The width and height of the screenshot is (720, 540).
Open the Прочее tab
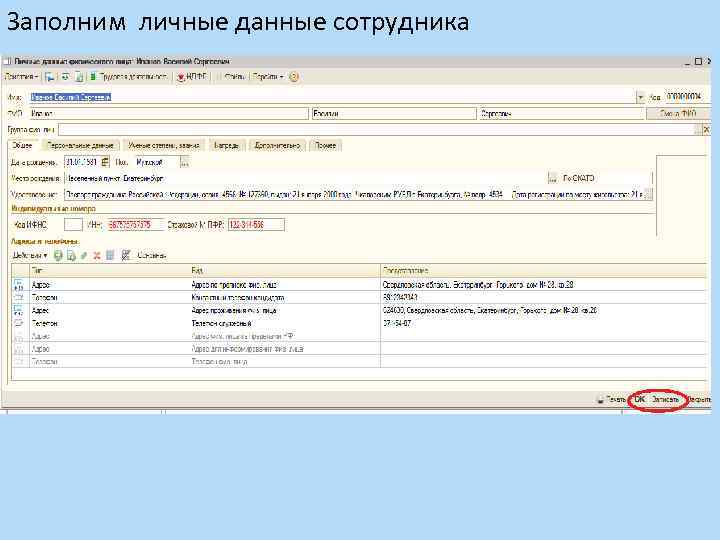pyautogui.click(x=325, y=146)
